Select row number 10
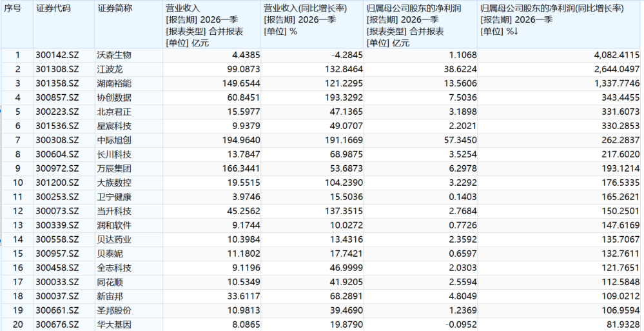Screen dimensions: 644x331 [17, 183]
